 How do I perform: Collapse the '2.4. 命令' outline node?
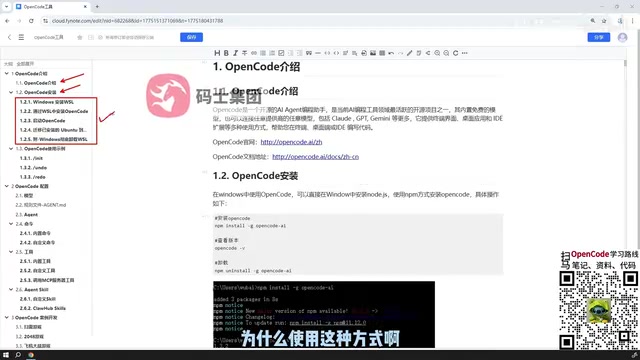(x=11, y=224)
